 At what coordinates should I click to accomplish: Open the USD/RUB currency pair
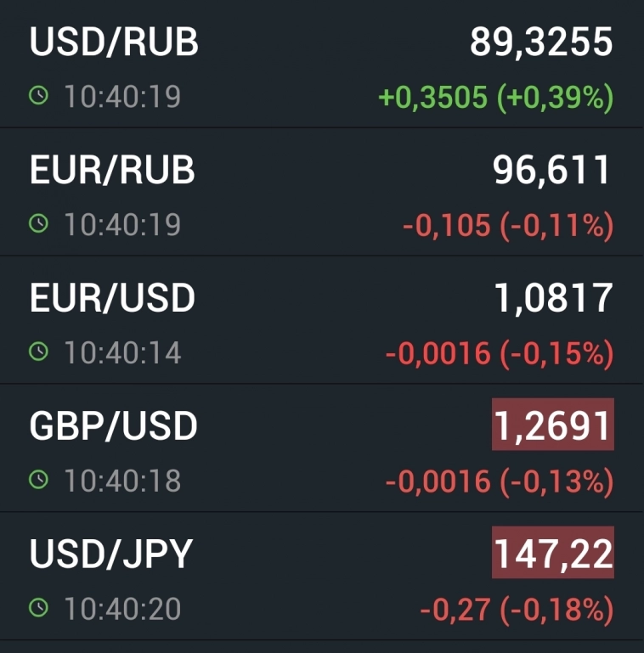(114, 42)
